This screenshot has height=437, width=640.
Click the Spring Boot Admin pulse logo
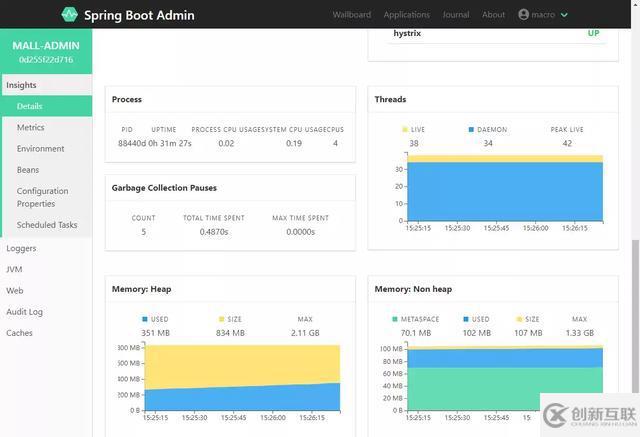(x=69, y=15)
